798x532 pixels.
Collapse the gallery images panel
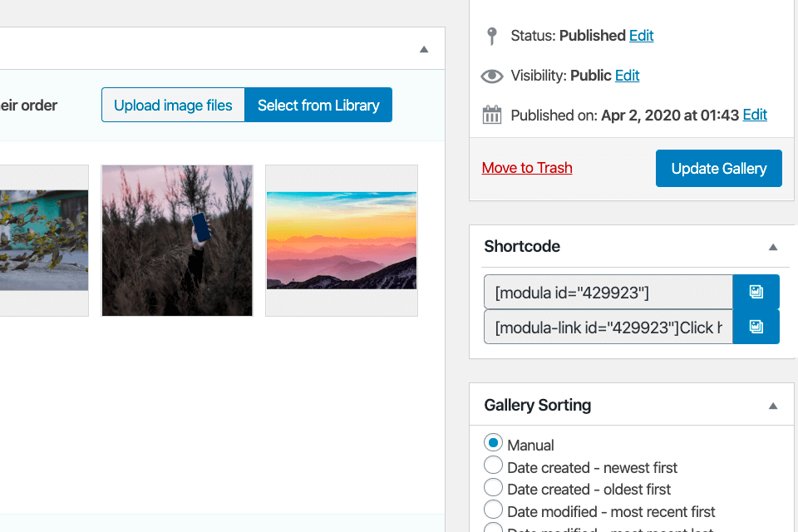click(x=424, y=49)
